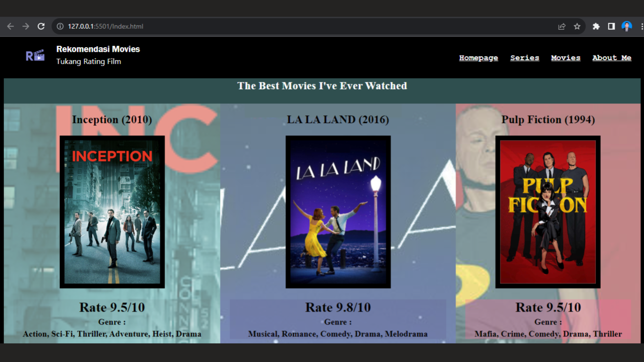Image resolution: width=644 pixels, height=362 pixels.
Task: Click the Rekomendasi Movies site logo
Action: click(x=35, y=55)
